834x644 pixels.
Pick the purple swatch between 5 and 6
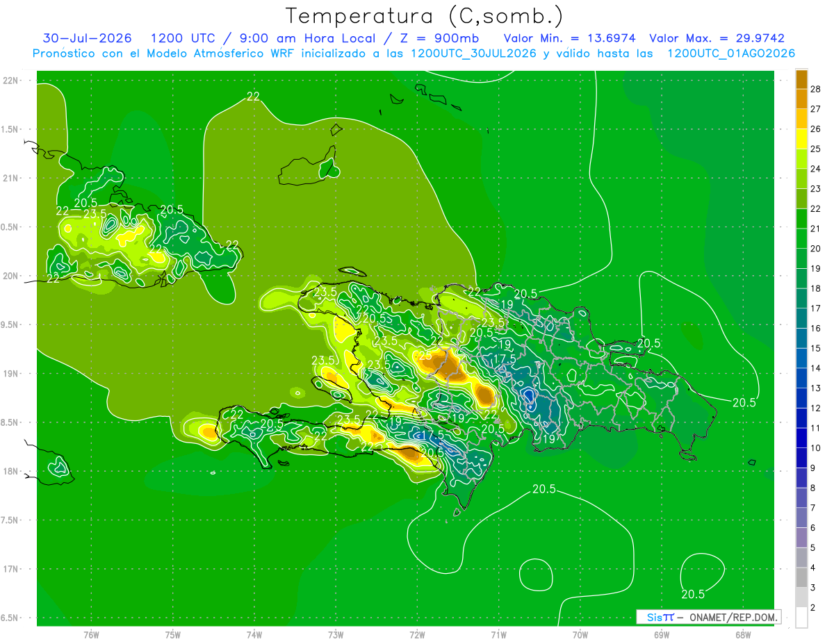(x=801, y=538)
